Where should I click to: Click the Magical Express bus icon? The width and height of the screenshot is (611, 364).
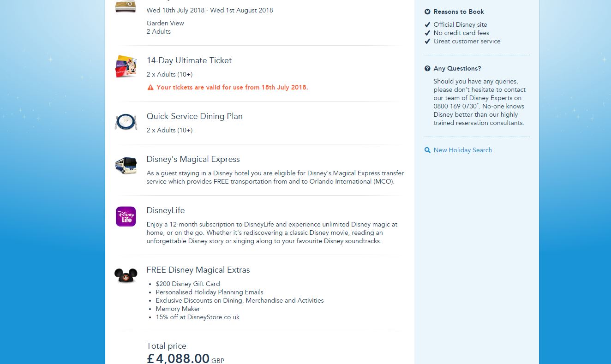pos(126,165)
